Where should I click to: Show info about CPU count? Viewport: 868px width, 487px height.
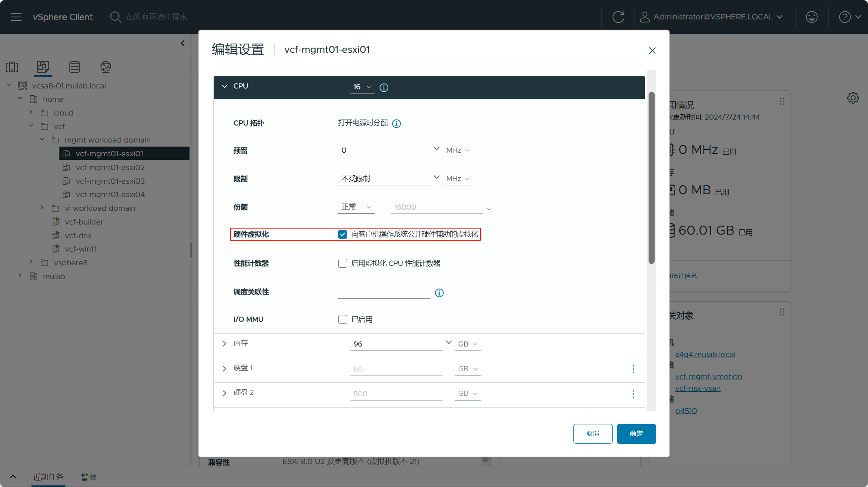384,88
